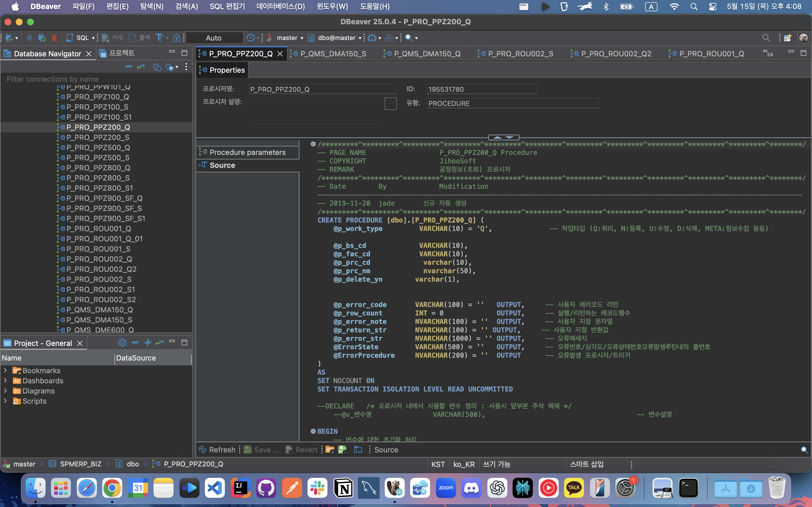
Task: Click the Refresh button
Action: point(217,450)
